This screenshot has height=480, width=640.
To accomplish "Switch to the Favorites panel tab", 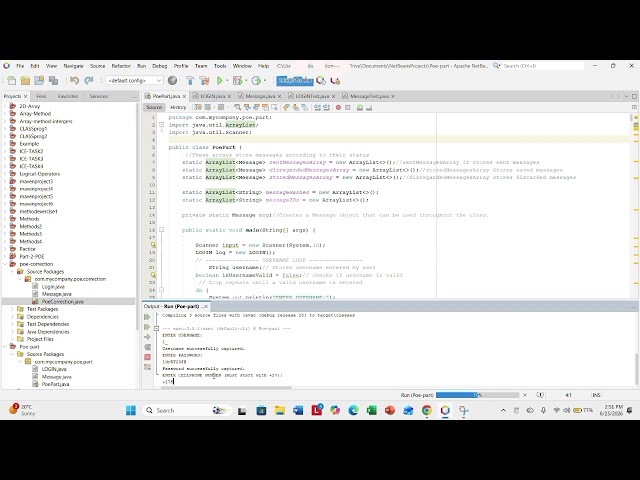I will tap(68, 96).
